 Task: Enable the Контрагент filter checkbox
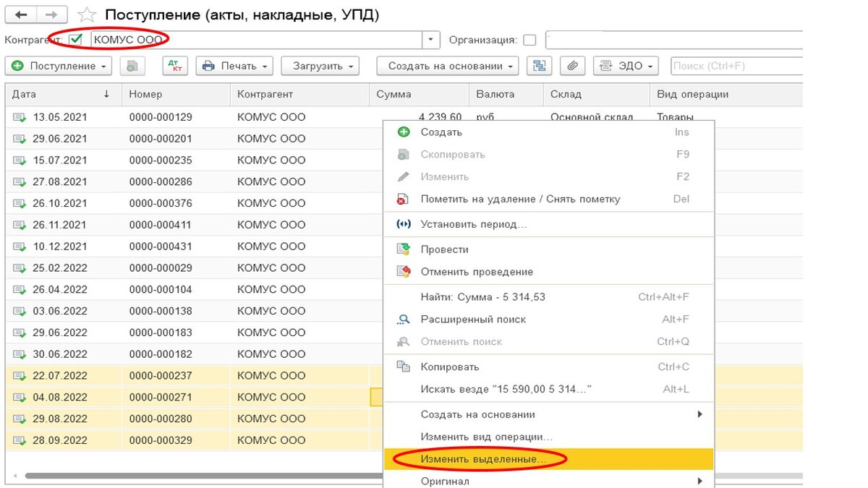[x=76, y=40]
